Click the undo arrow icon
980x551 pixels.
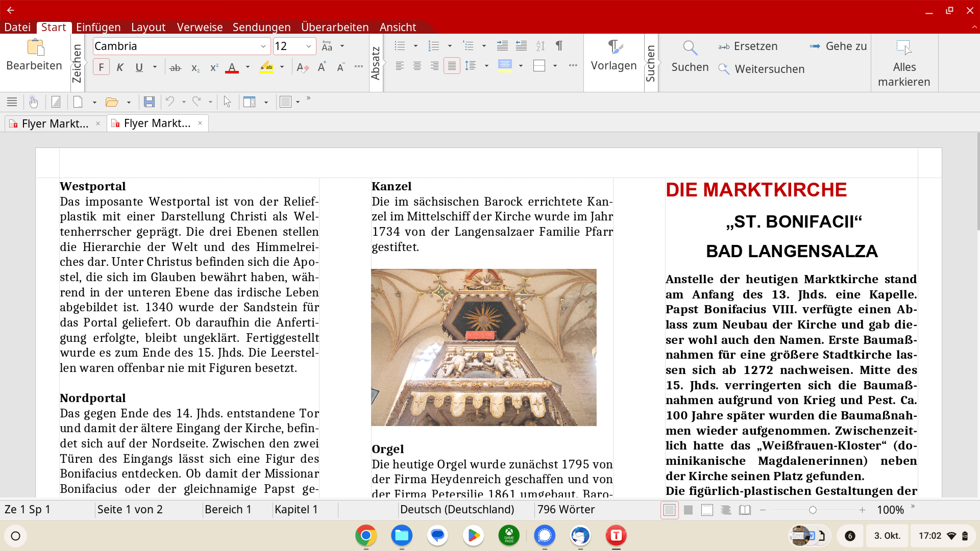tap(170, 102)
